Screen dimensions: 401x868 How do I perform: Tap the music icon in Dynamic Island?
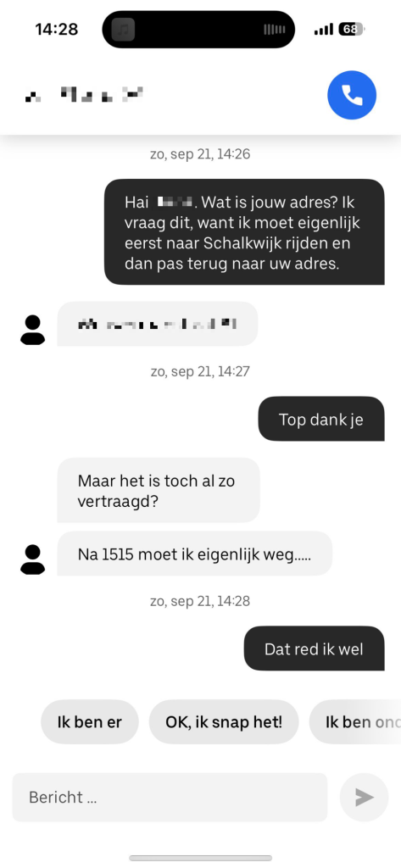tap(123, 30)
